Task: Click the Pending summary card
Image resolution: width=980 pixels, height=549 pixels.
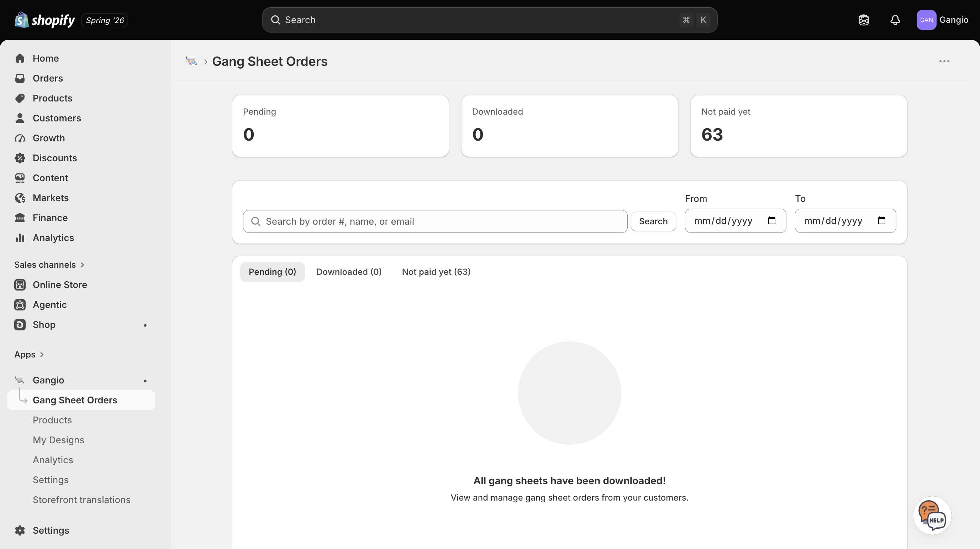Action: point(341,126)
